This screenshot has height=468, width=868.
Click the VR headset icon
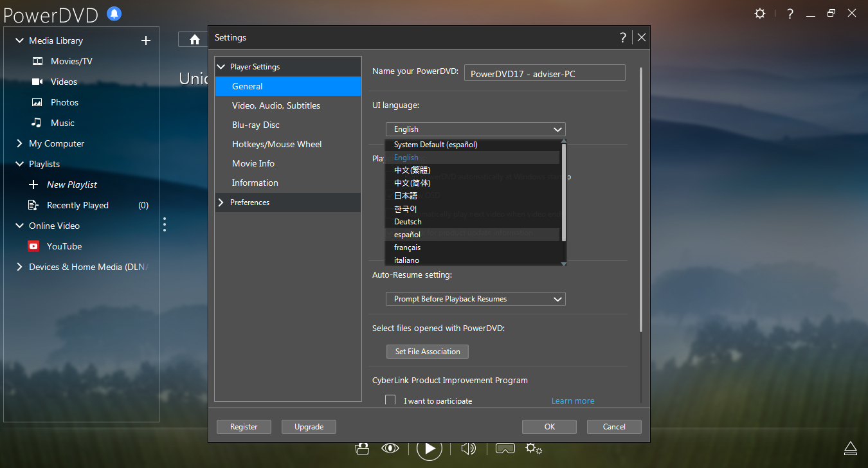click(506, 448)
